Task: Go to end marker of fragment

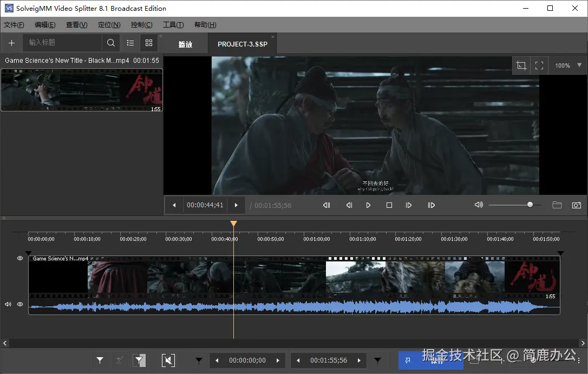Action: (377, 360)
